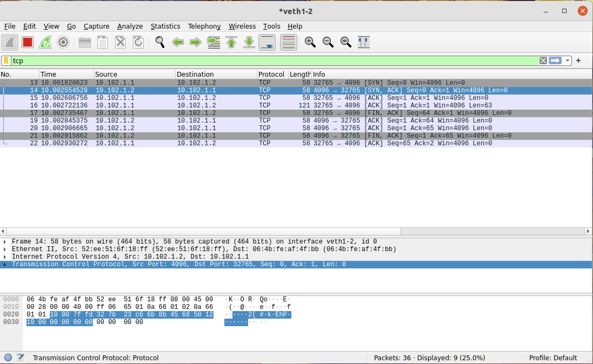Image resolution: width=593 pixels, height=364 pixels.
Task: Sort by the Info column header
Action: pos(452,74)
